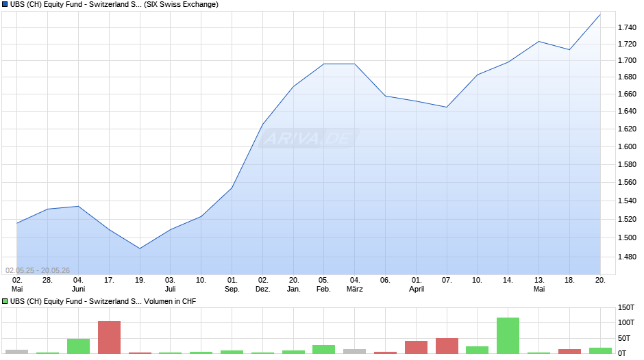Click the volume axis label 50T
Screen dimensions: 644x360
624,338
